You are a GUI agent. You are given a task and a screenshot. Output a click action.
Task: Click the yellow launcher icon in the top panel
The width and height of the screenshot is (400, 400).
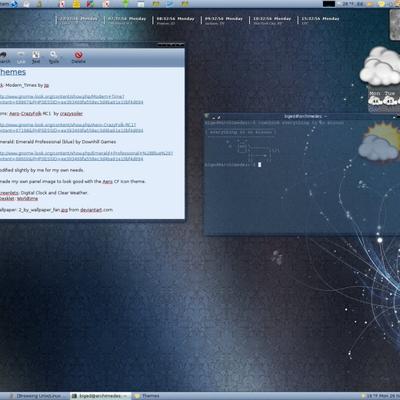pyautogui.click(x=76, y=4)
